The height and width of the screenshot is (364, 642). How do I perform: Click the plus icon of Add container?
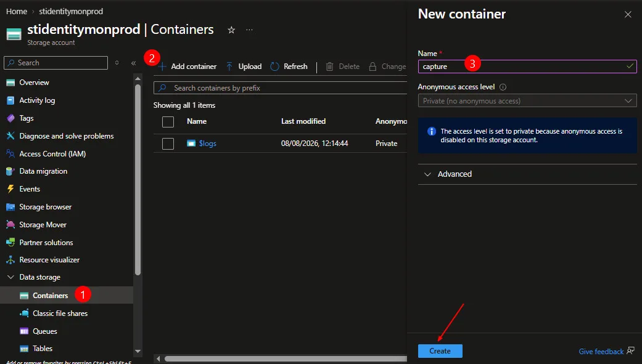(163, 67)
